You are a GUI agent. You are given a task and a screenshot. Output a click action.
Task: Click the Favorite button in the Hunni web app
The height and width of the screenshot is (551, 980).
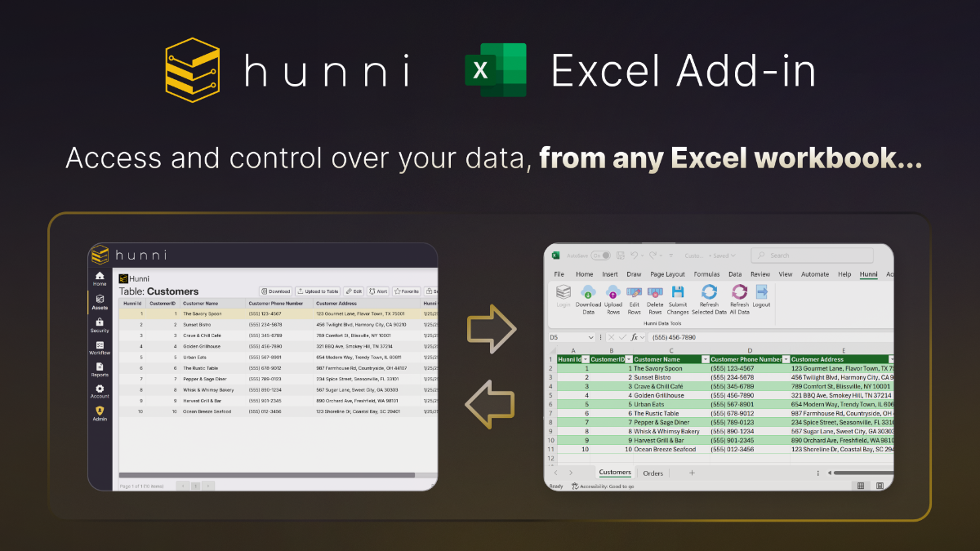[407, 291]
